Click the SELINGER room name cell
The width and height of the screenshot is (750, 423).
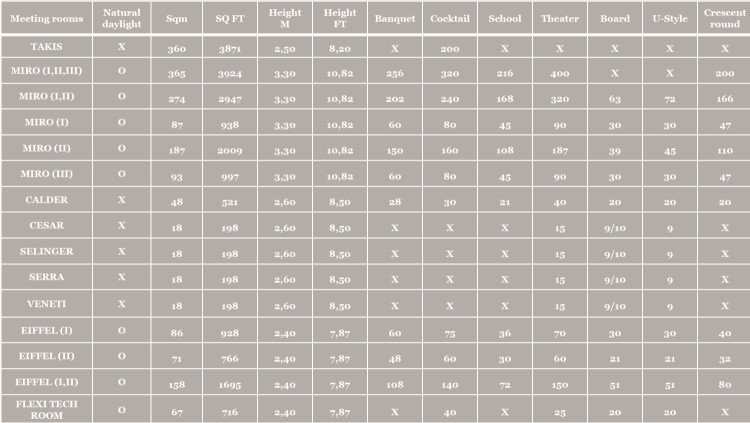pyautogui.click(x=46, y=251)
